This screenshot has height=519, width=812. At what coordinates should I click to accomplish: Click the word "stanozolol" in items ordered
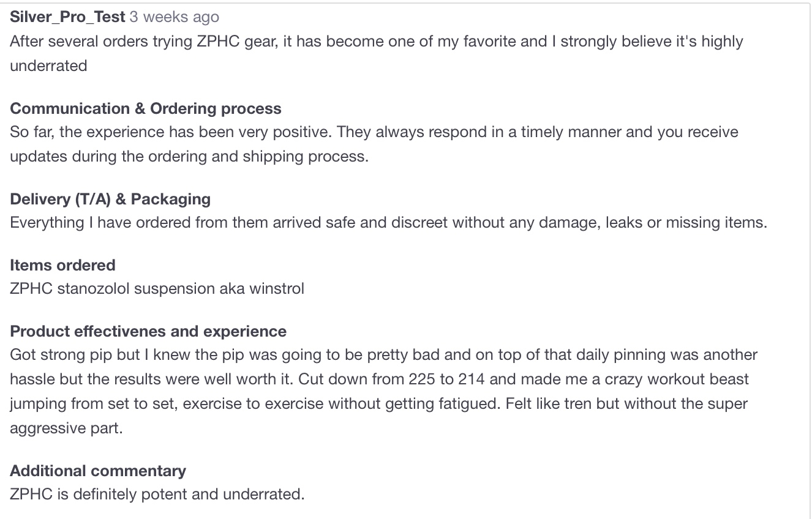pos(93,288)
